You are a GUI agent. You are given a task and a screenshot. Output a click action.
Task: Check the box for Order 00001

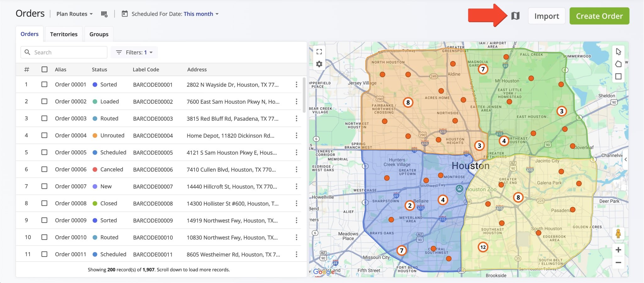coord(44,84)
